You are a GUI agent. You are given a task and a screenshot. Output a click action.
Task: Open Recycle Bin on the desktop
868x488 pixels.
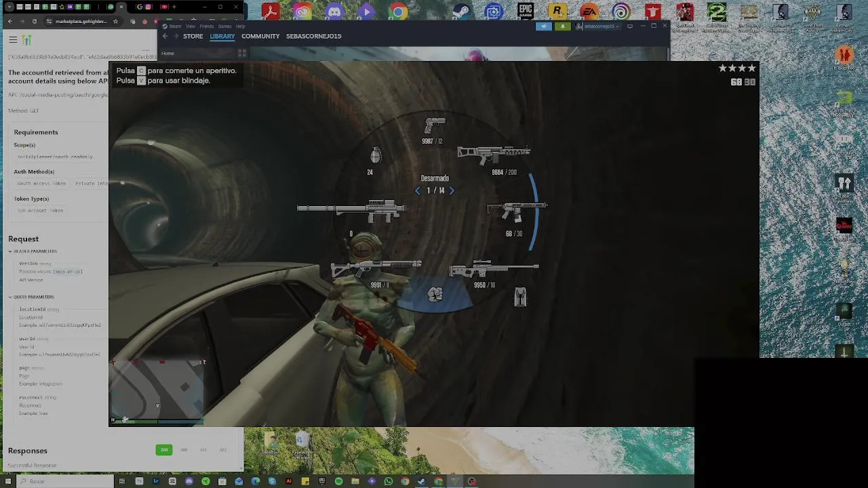click(x=302, y=444)
